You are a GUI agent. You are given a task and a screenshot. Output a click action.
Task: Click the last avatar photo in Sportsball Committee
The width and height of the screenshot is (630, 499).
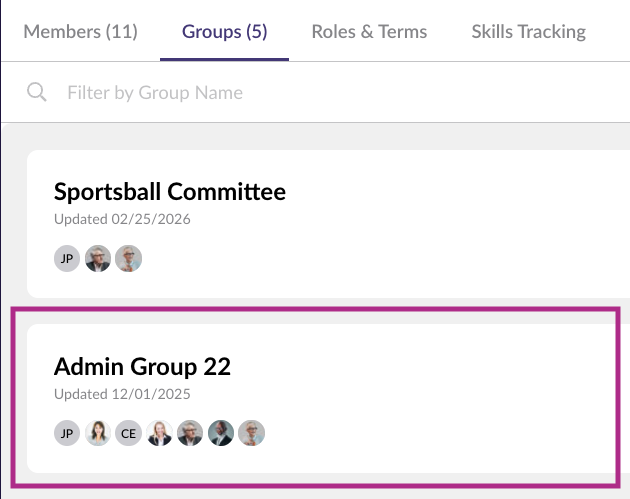click(128, 259)
